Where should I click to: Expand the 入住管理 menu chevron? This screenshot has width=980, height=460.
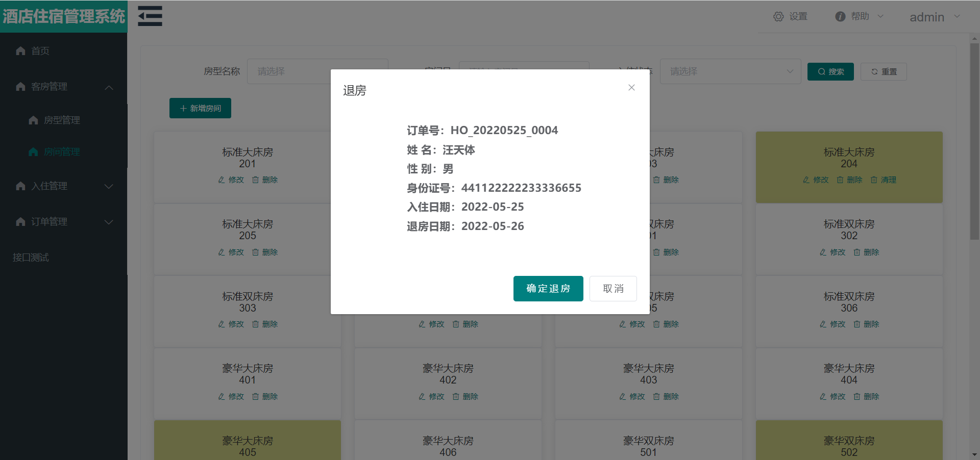[109, 187]
